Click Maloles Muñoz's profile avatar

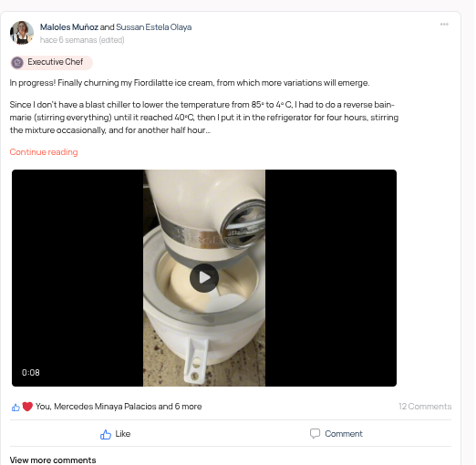22,33
